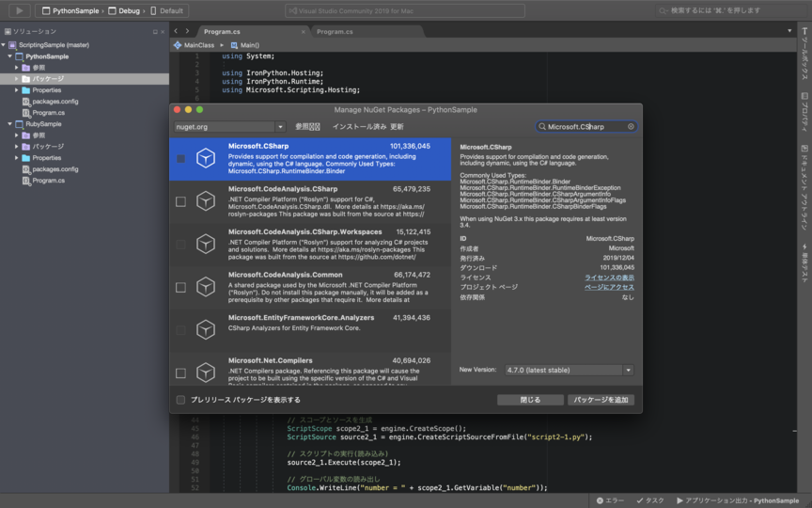The height and width of the screenshot is (508, 812).
Task: Click PythonSample's packages.config file icon
Action: [26, 102]
